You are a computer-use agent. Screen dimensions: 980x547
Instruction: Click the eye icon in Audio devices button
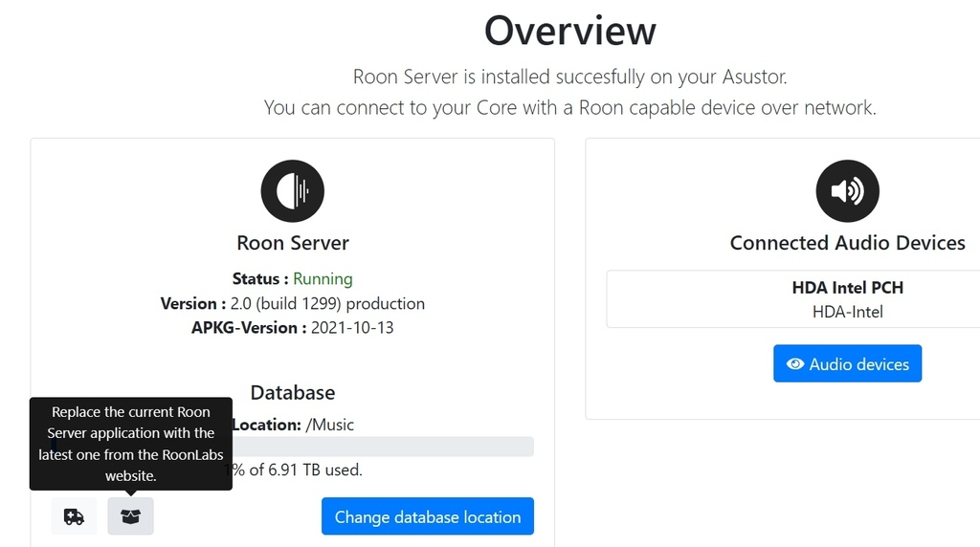click(794, 364)
